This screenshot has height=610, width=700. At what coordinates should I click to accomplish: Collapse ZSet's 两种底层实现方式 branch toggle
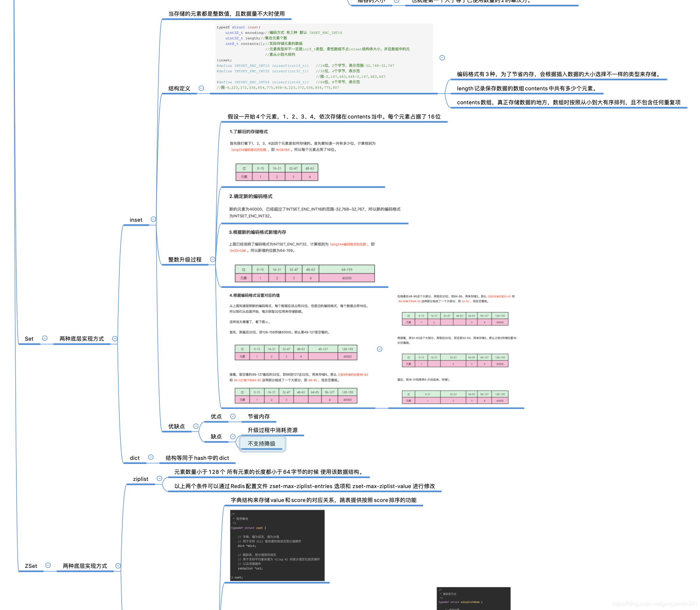(x=118, y=566)
